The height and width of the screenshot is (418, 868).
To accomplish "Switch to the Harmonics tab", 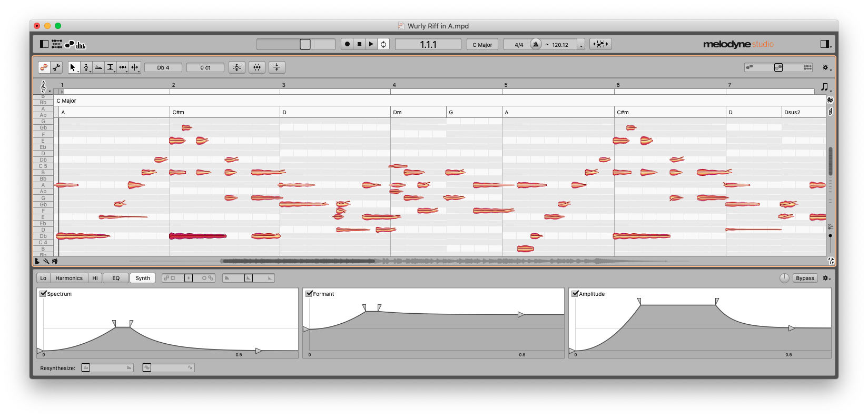I will pos(69,278).
